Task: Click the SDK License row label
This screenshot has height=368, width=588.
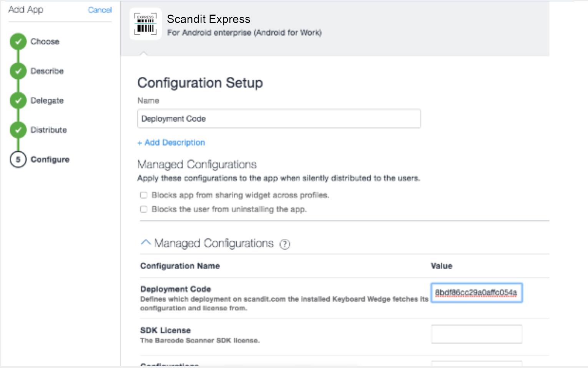Action: (165, 330)
